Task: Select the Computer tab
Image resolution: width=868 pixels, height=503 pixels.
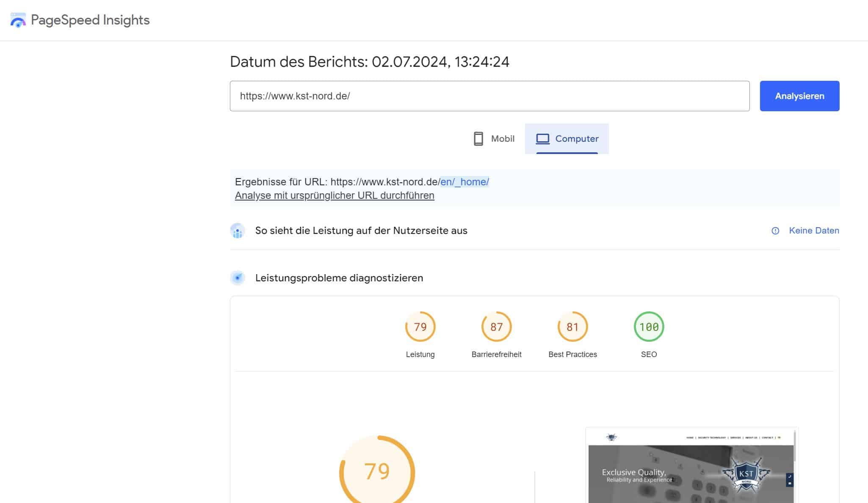Action: click(567, 139)
